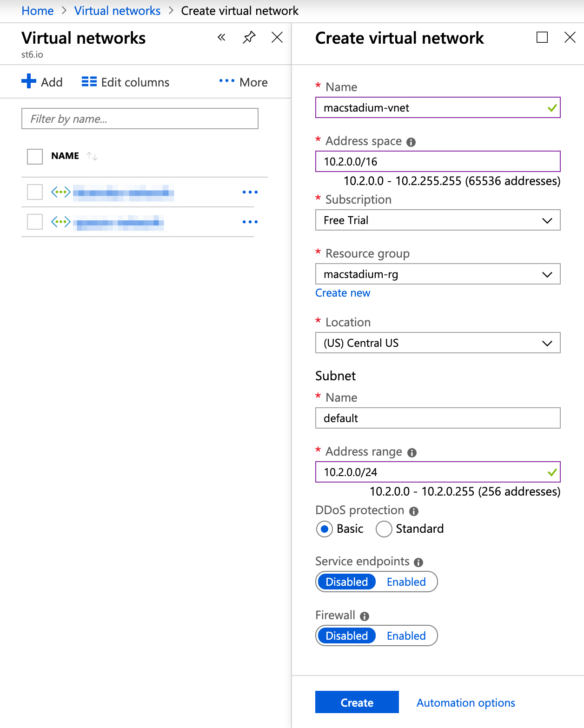Navigate to Home breadcrumb
584x728 pixels.
coord(37,10)
